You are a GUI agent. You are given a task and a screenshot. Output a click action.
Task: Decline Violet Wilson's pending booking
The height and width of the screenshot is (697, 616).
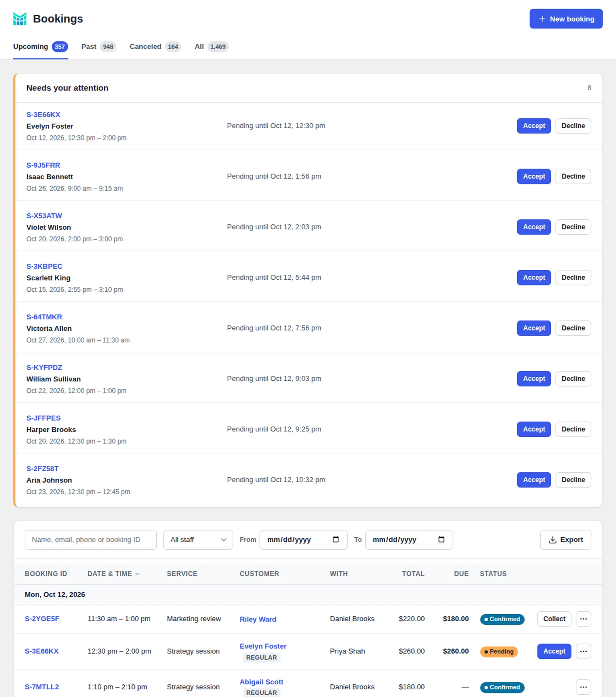(573, 227)
